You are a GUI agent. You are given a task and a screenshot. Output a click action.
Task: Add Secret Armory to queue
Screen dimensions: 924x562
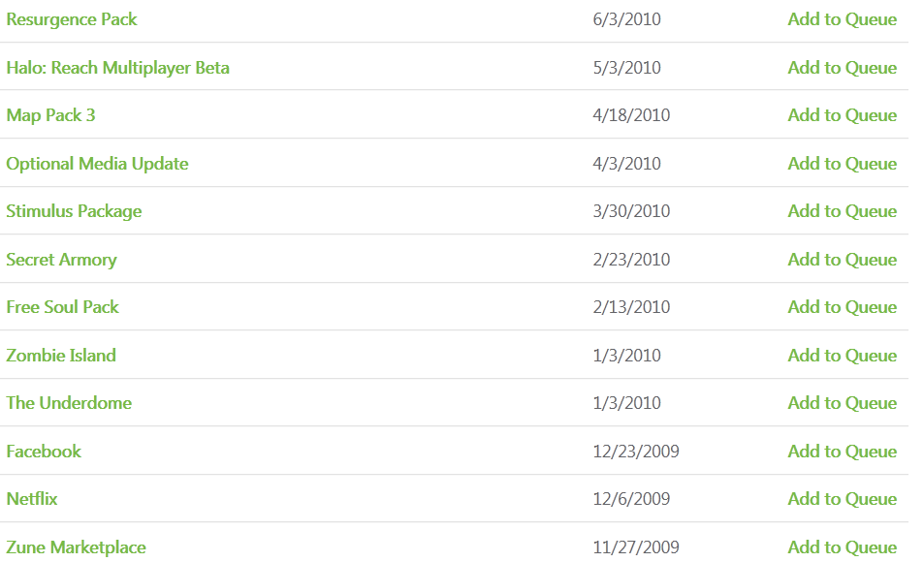tap(842, 260)
